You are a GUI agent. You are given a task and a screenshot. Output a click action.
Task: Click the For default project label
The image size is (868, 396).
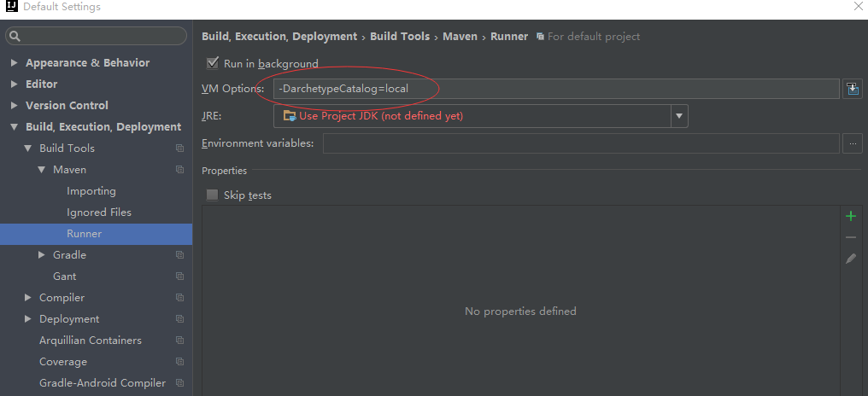pyautogui.click(x=594, y=37)
